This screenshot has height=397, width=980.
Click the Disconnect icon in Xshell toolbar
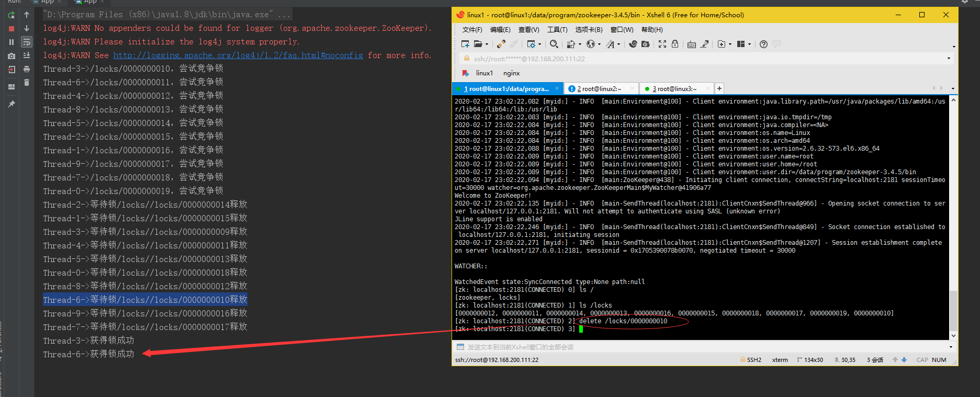click(x=501, y=44)
